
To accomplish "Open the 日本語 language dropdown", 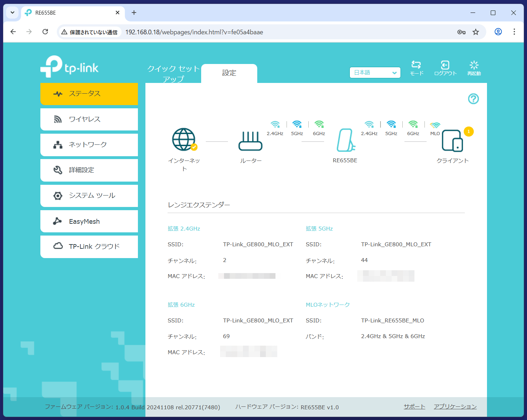I will tap(375, 73).
